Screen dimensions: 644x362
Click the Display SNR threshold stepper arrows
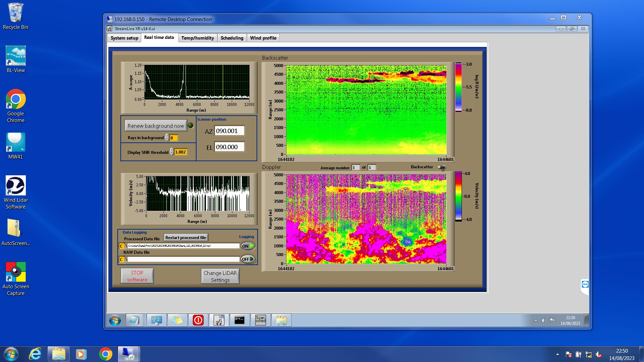(x=171, y=152)
